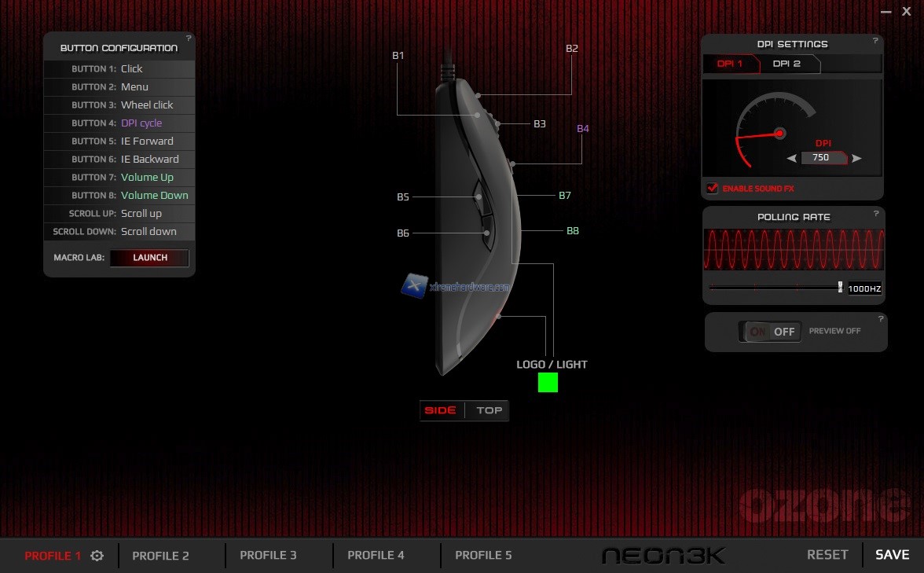Click Polling Rate help question mark
The image size is (924, 573).
876,214
